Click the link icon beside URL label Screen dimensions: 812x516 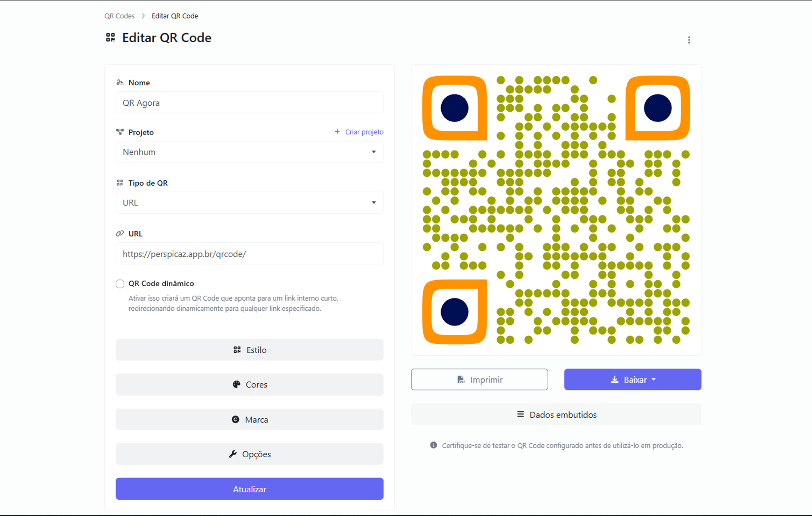[120, 233]
